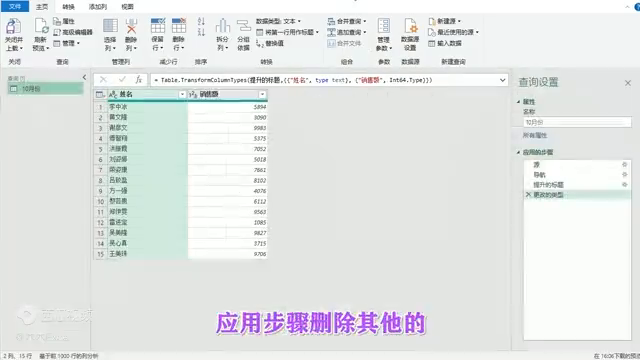Open the 文件 (File) menu tab
This screenshot has width=640, height=360.
pyautogui.click(x=15, y=7)
